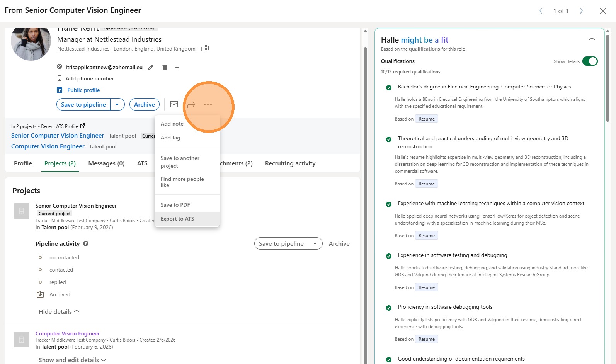Click the Archive button near profile header
The height and width of the screenshot is (364, 616).
(x=144, y=104)
